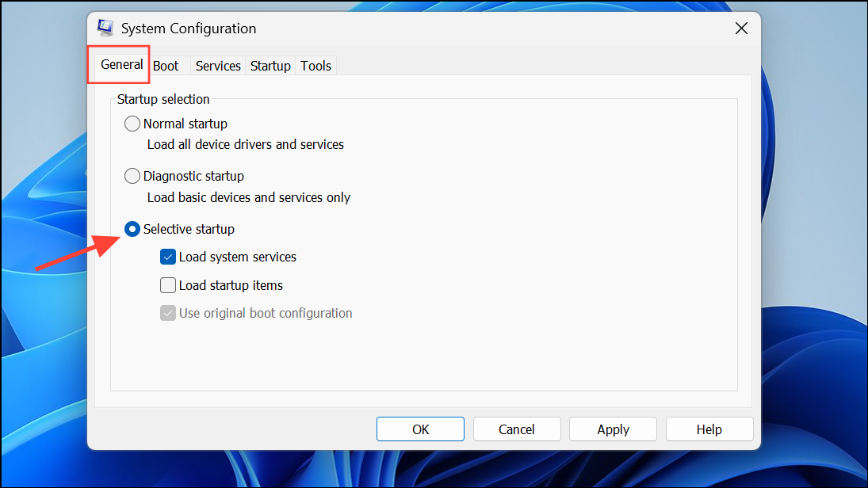Close the System Configuration dialog
868x488 pixels.
click(x=741, y=29)
